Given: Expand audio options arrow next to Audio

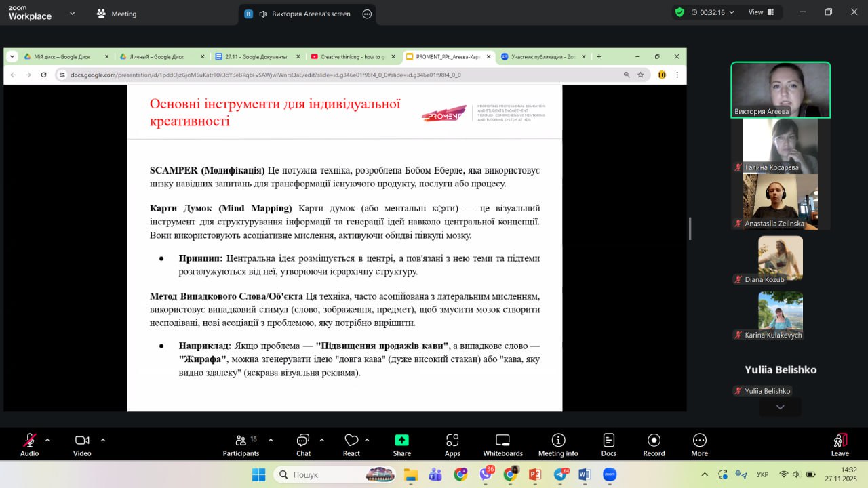Looking at the screenshot, I should coord(47,440).
